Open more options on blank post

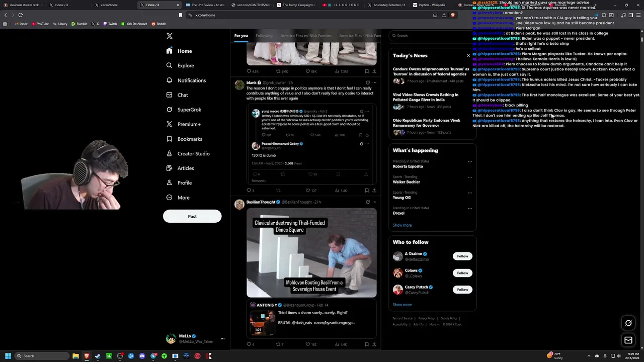click(374, 82)
